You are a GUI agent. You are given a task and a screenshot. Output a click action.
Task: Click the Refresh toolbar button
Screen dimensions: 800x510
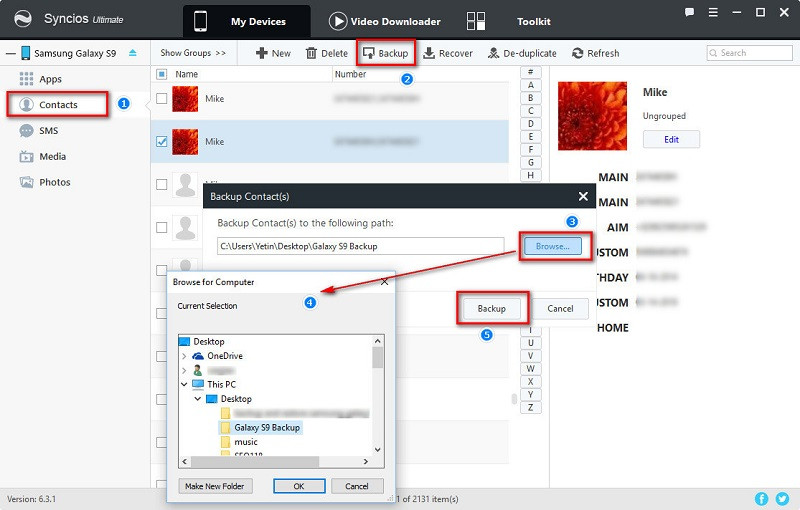pos(595,53)
